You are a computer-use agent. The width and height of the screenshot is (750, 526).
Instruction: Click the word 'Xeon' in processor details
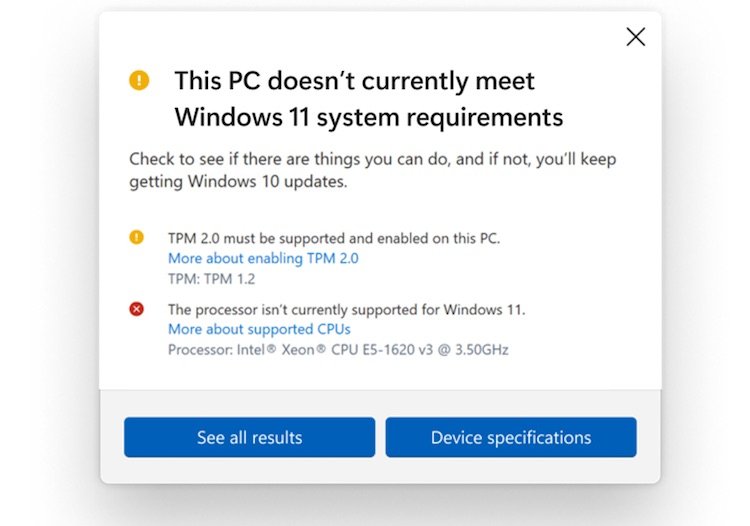[298, 350]
